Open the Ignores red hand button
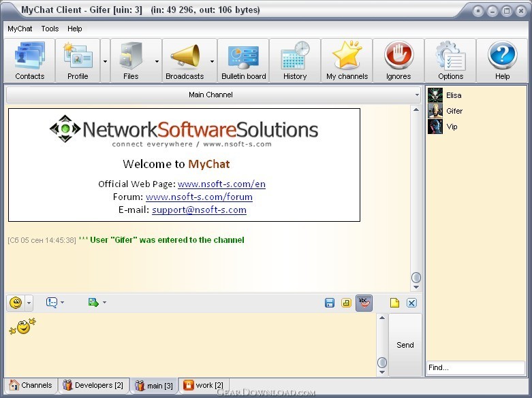The image size is (532, 398). click(x=398, y=61)
